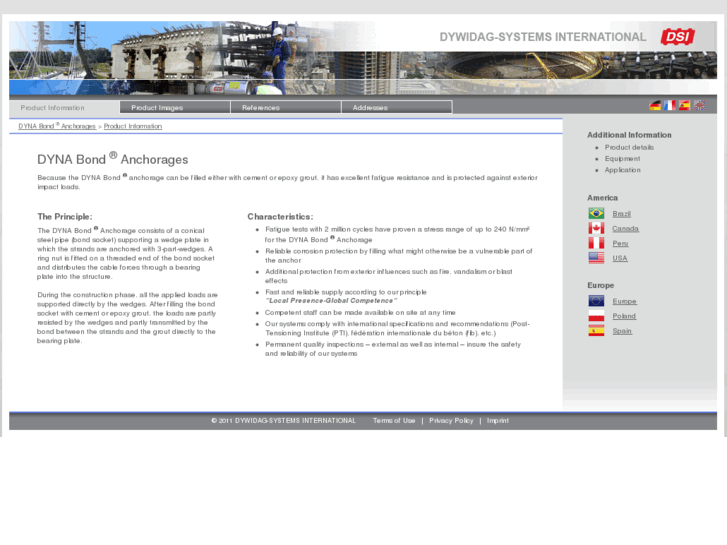The width and height of the screenshot is (727, 545).
Task: Switch language with the Spanish flag icon
Action: point(684,105)
